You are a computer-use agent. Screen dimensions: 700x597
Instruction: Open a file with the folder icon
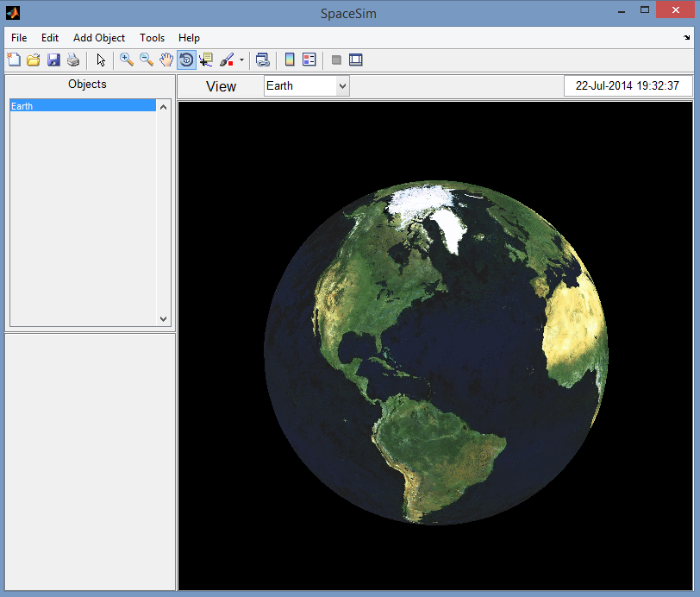click(34, 60)
